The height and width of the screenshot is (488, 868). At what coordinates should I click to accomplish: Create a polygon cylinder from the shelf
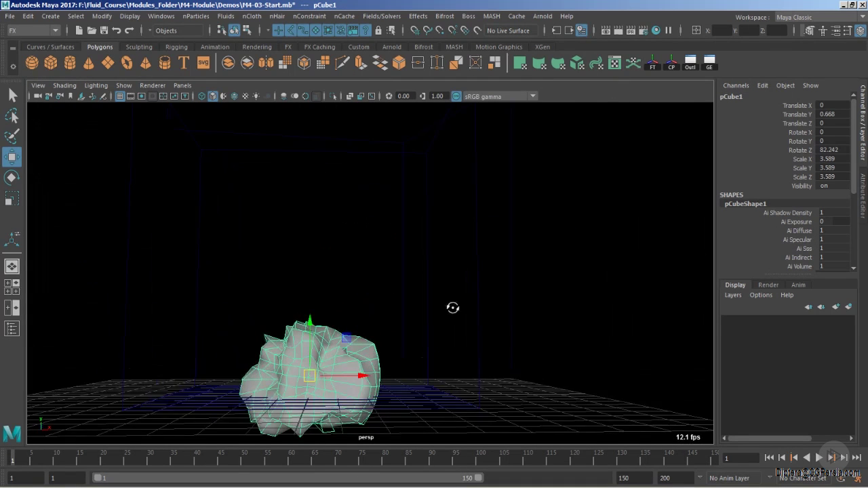coord(70,63)
